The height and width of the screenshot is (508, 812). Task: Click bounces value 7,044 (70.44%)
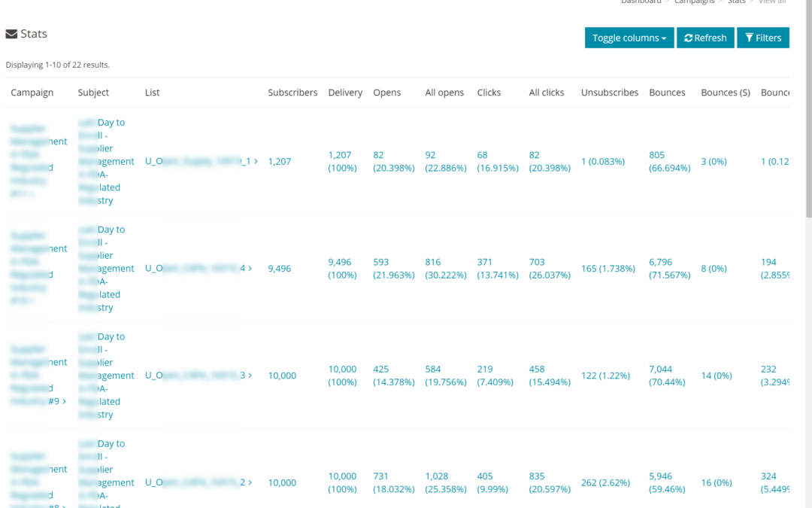[667, 376]
